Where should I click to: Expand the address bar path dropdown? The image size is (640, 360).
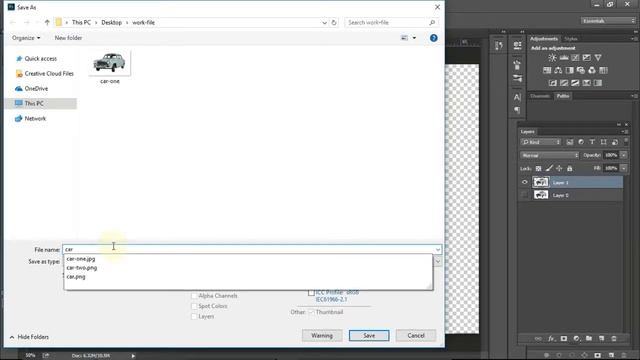pos(324,22)
